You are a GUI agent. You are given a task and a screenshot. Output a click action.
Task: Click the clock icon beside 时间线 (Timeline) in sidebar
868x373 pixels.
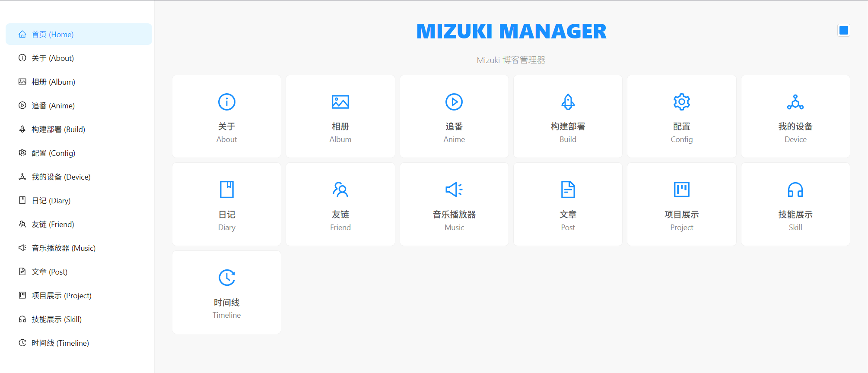tap(22, 343)
